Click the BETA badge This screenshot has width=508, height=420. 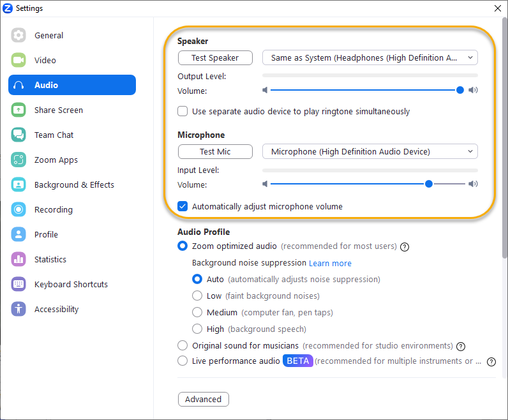tap(298, 361)
